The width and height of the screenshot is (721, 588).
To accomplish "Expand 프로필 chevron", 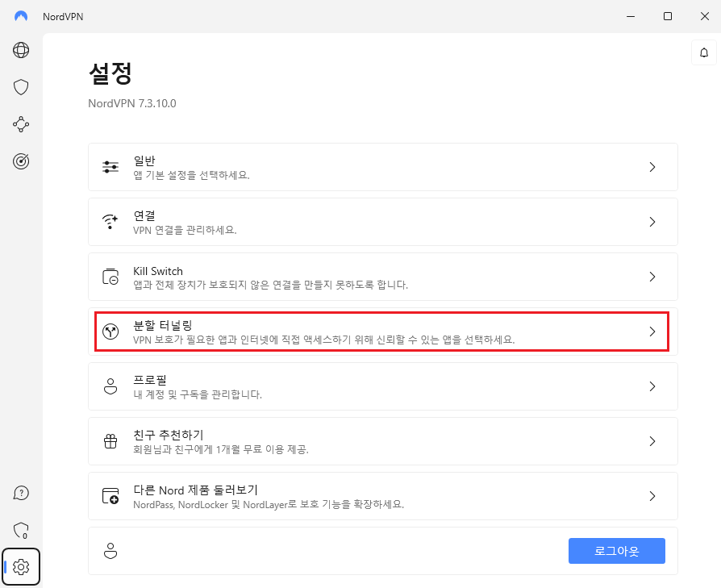I will (x=652, y=386).
